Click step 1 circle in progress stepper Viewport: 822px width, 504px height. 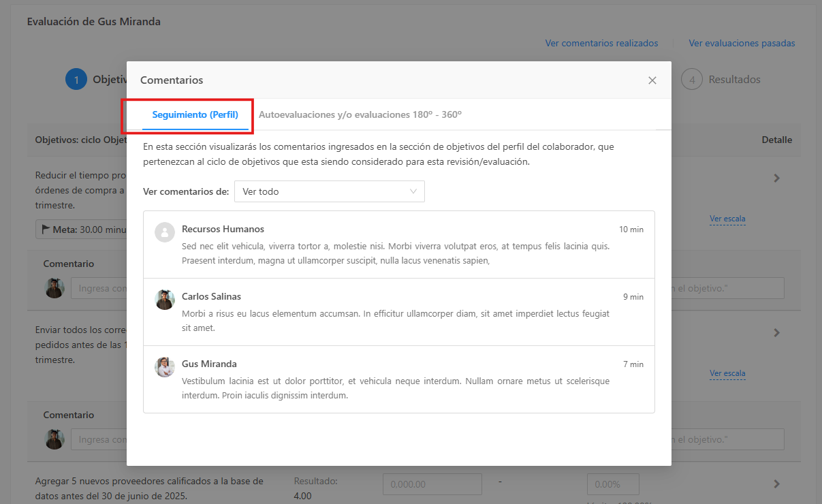76,80
